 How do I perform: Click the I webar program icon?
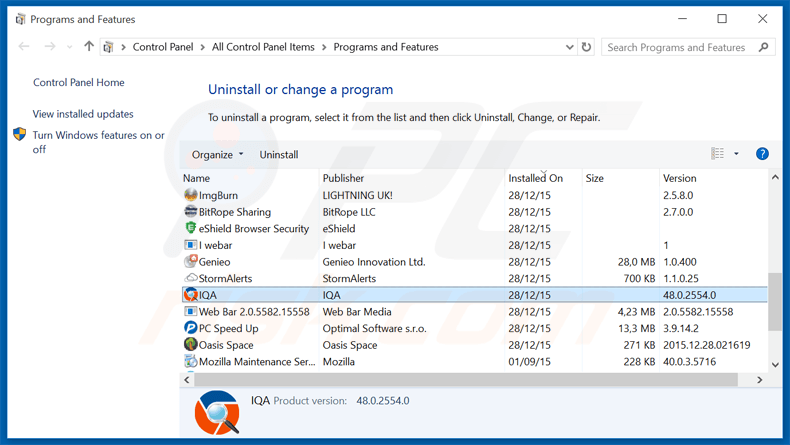tap(190, 245)
